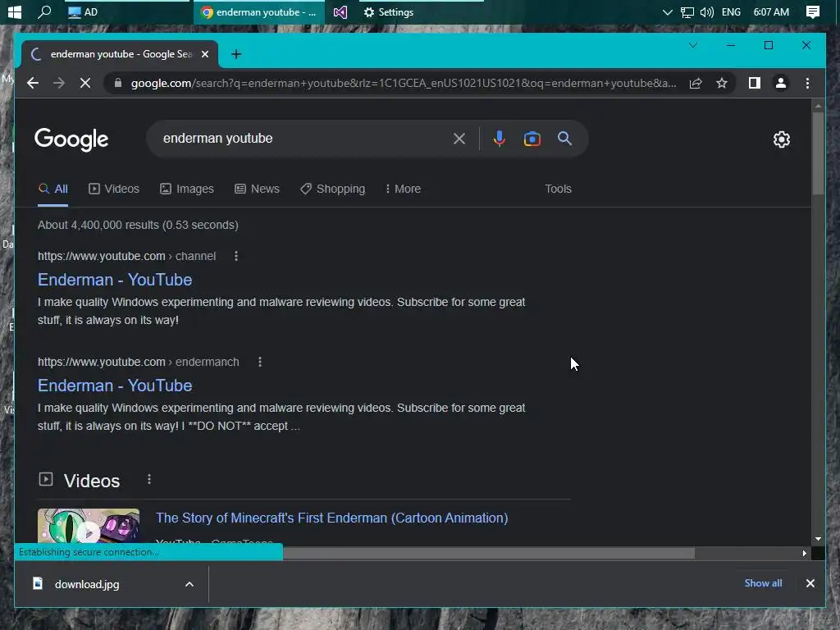Switch to Images results tab
Screen dimensions: 840x630
click(186, 189)
